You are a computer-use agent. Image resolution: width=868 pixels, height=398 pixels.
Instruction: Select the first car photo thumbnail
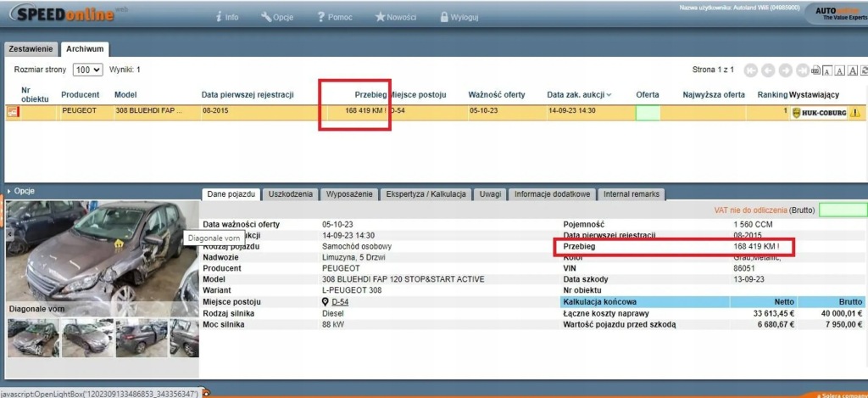coord(33,337)
